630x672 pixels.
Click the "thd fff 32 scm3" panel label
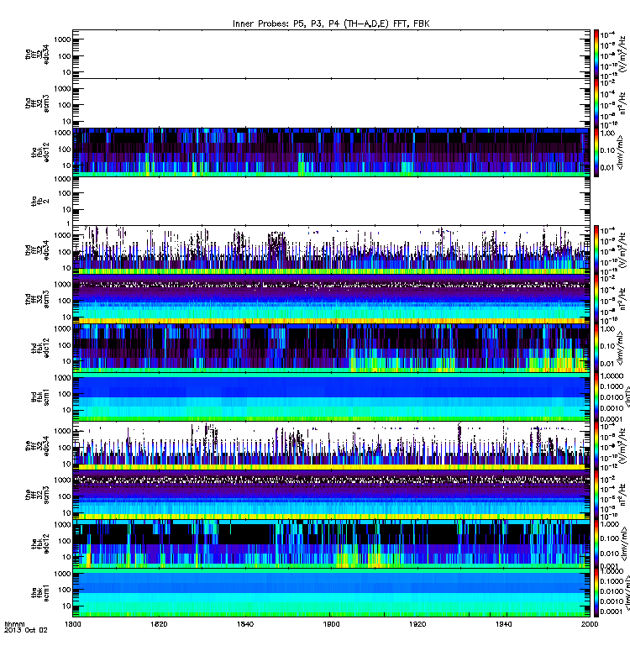[x=37, y=299]
